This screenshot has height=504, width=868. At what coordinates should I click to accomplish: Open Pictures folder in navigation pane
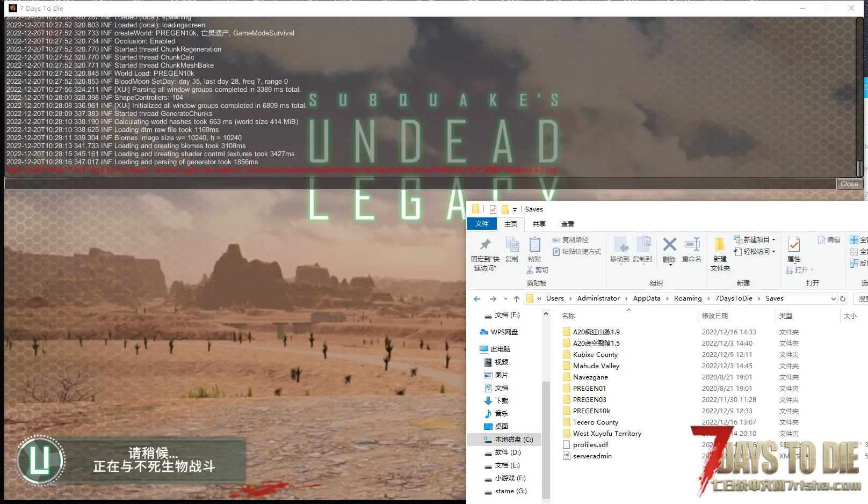[496, 375]
